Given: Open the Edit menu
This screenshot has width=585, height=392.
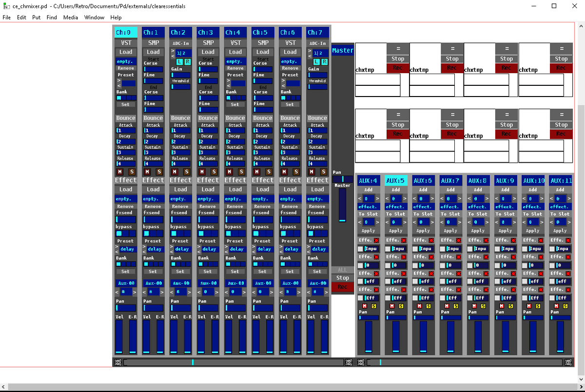Looking at the screenshot, I should (21, 18).
